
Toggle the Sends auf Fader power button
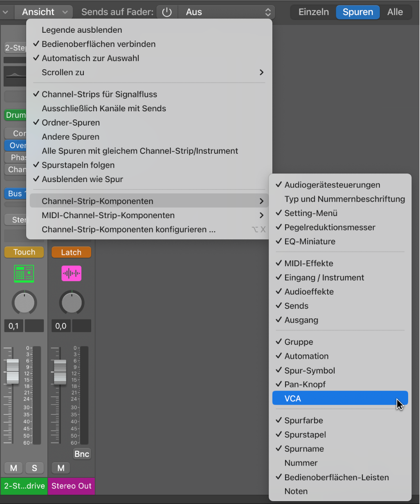pos(167,12)
